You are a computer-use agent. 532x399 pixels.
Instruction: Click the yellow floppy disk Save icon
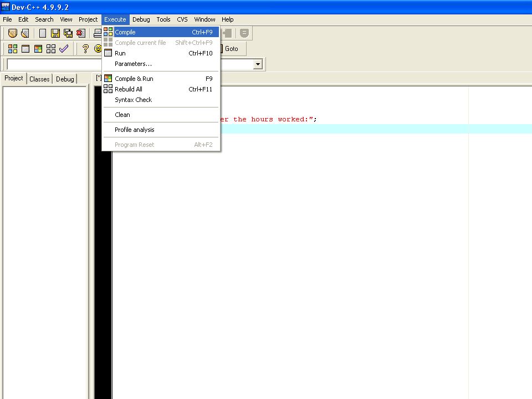pos(55,33)
